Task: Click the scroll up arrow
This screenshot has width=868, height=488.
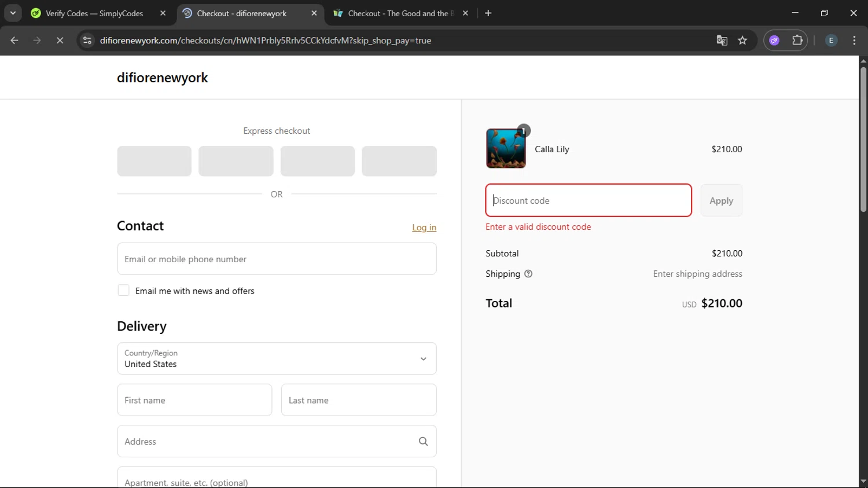Action: point(863,60)
